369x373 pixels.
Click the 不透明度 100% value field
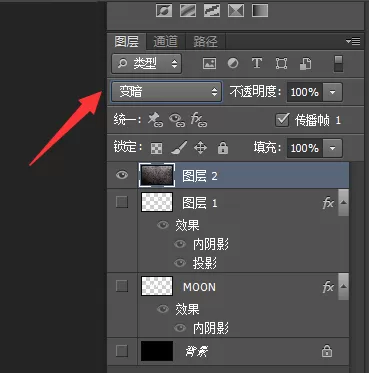(305, 92)
